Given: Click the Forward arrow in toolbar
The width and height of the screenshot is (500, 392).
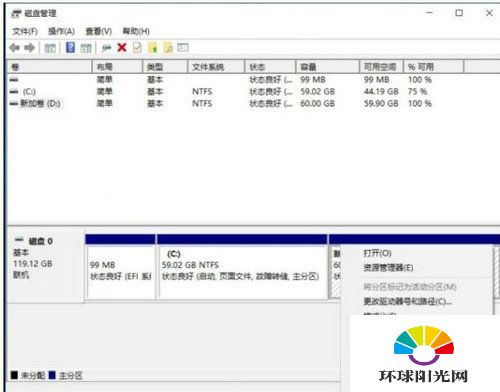Looking at the screenshot, I should pyautogui.click(x=30, y=48).
